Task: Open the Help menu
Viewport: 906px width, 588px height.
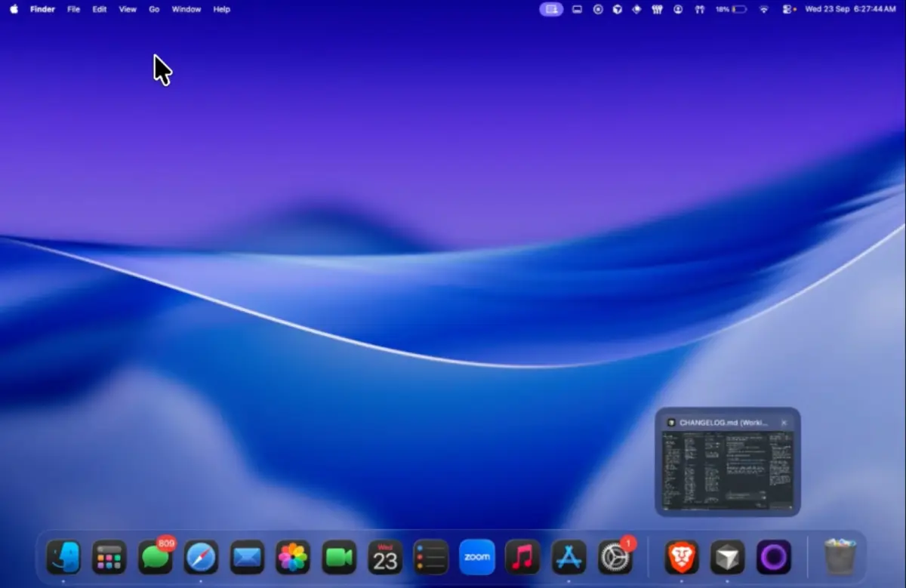Action: pyautogui.click(x=221, y=9)
